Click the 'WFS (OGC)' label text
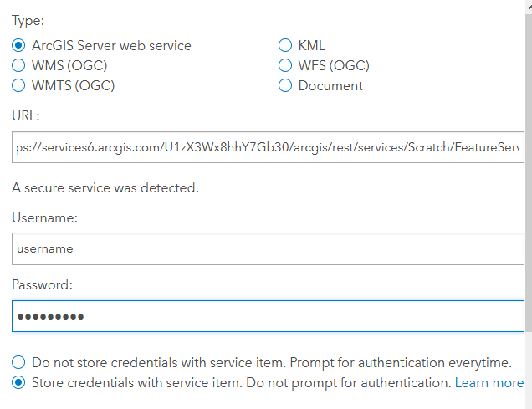The height and width of the screenshot is (409, 532). pos(334,65)
